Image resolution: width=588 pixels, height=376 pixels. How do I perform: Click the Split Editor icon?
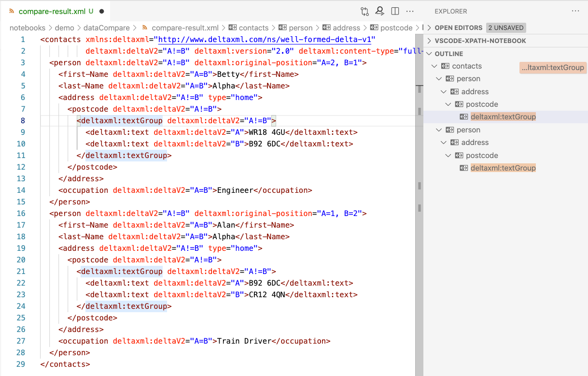point(395,11)
